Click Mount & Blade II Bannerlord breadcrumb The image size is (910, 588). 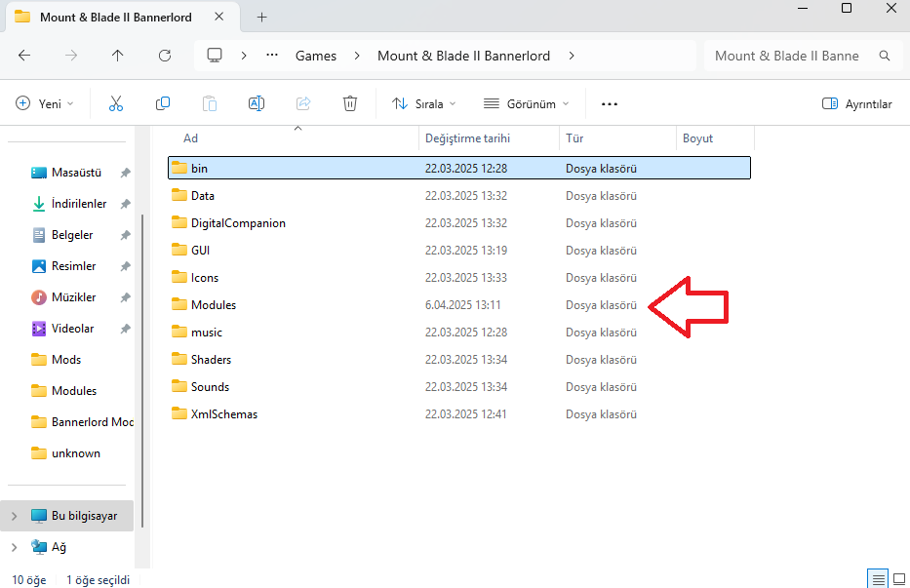463,56
